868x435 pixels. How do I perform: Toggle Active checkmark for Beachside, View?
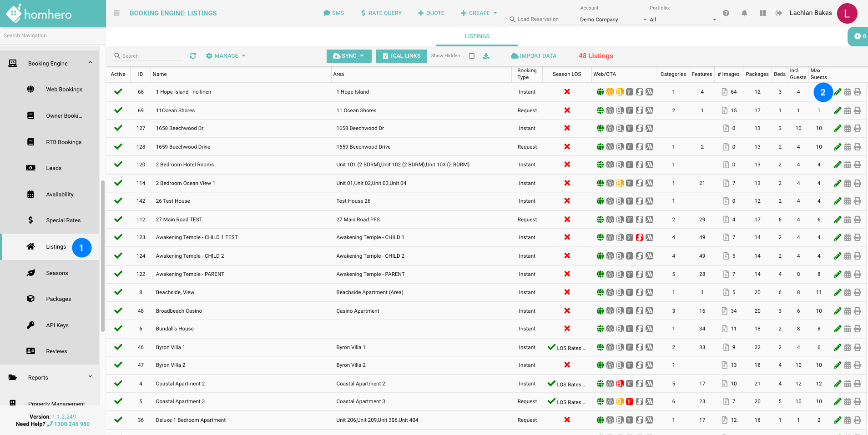pyautogui.click(x=118, y=292)
